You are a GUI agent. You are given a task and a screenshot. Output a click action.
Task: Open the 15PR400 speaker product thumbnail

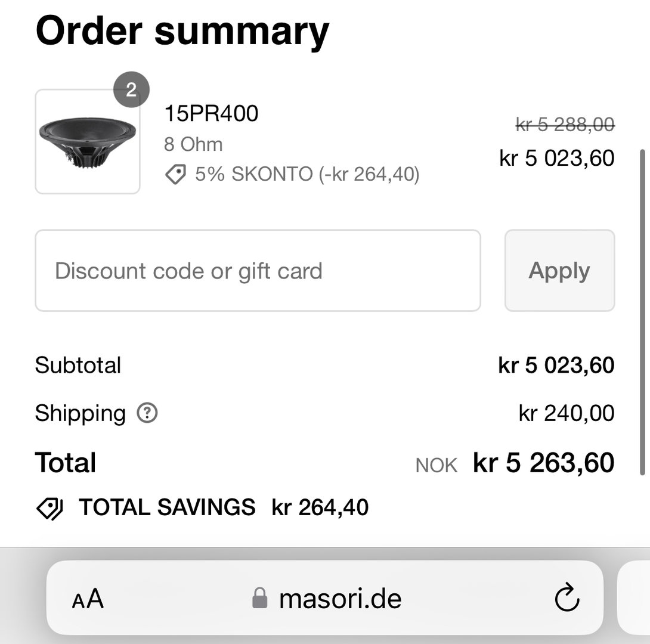coord(88,142)
